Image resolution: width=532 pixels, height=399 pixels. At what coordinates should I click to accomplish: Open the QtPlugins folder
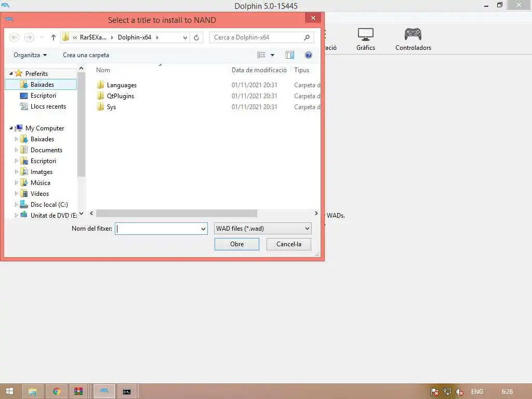pos(120,96)
